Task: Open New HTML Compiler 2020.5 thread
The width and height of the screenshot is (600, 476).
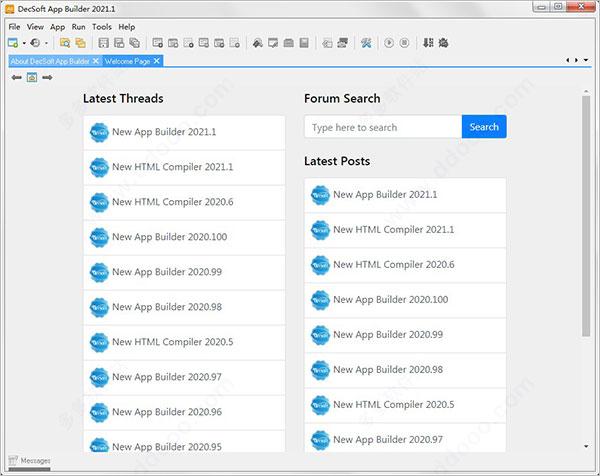Action: (x=172, y=342)
